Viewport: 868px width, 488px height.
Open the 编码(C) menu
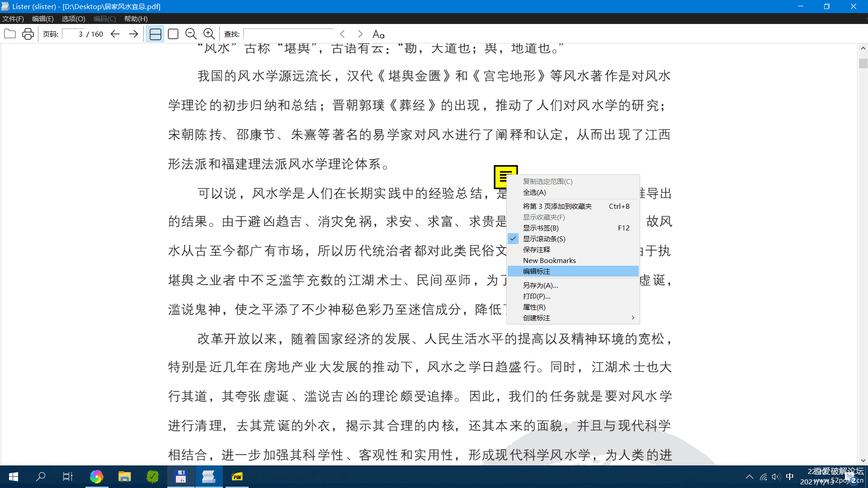104,19
